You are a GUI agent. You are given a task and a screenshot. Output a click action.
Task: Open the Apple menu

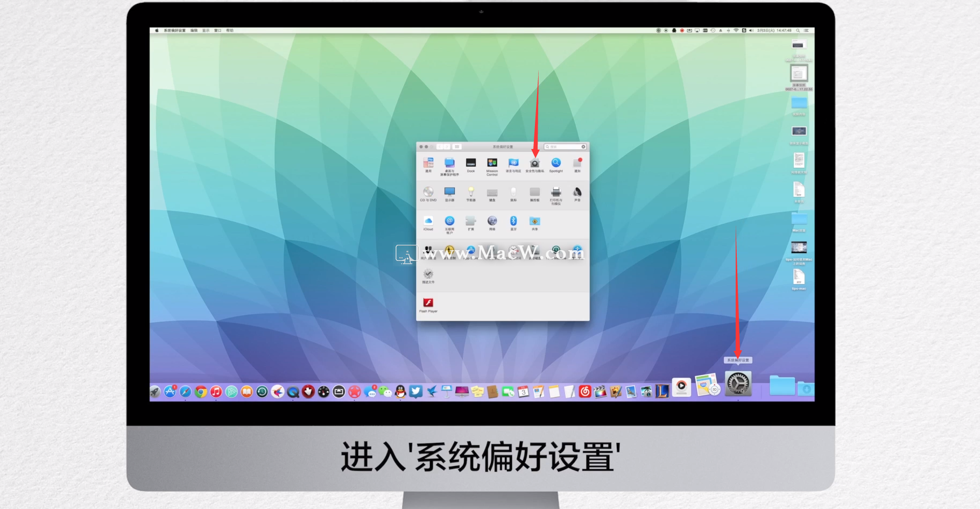click(x=157, y=31)
